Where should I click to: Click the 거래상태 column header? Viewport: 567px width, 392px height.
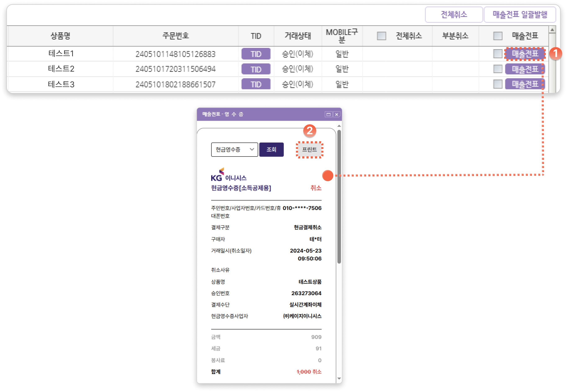click(x=298, y=36)
